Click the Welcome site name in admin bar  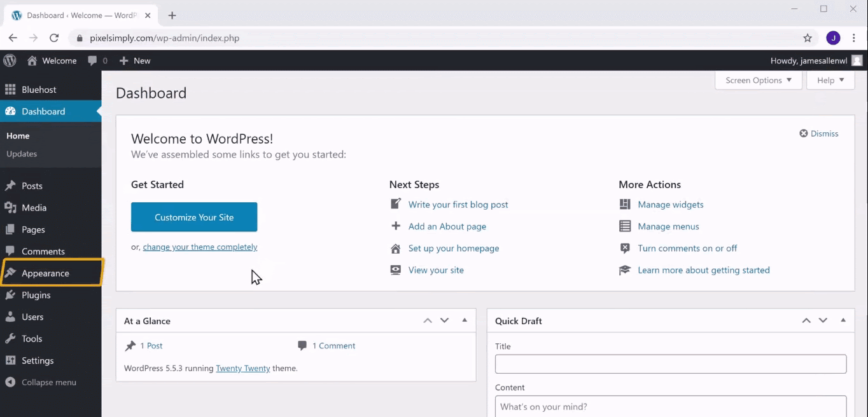click(x=59, y=60)
